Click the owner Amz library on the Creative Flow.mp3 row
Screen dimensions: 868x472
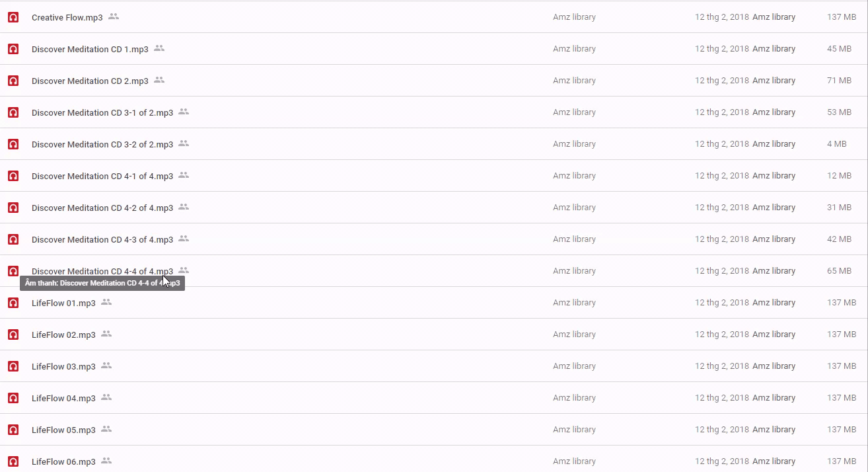point(574,17)
